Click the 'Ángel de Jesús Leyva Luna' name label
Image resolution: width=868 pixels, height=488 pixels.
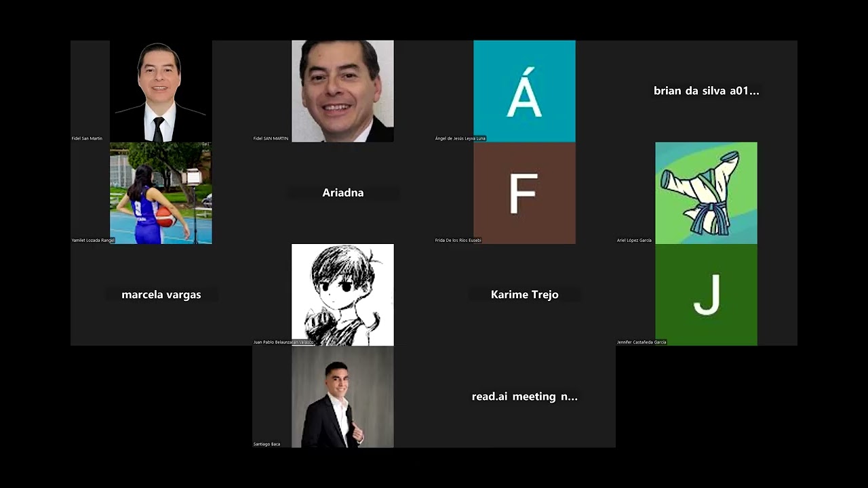(460, 138)
